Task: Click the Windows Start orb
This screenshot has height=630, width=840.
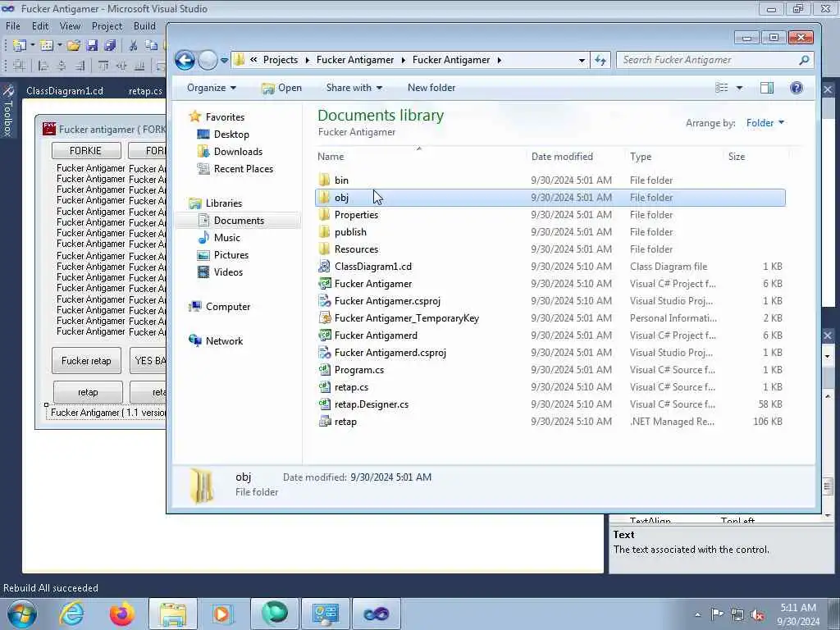Action: pyautogui.click(x=22, y=614)
